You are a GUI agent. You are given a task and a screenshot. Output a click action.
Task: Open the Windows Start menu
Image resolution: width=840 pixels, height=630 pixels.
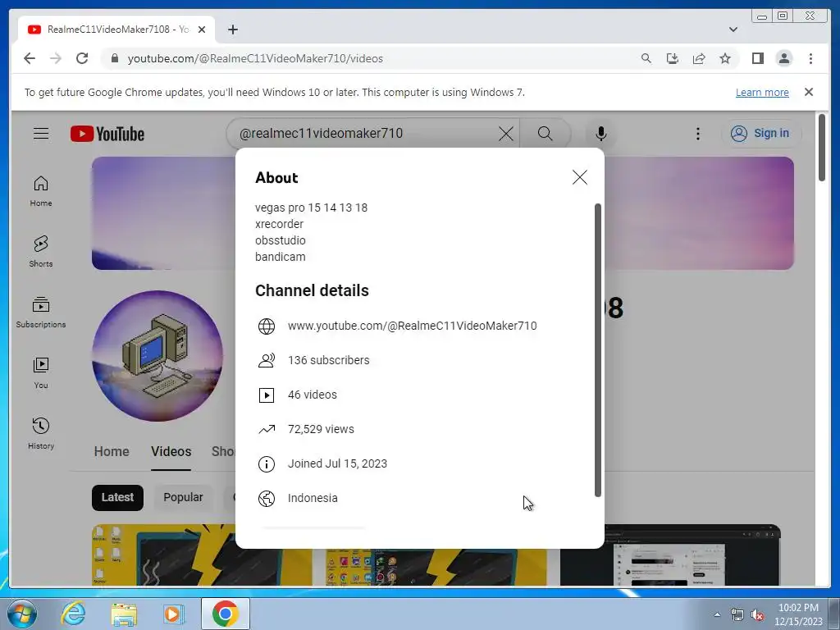point(21,614)
